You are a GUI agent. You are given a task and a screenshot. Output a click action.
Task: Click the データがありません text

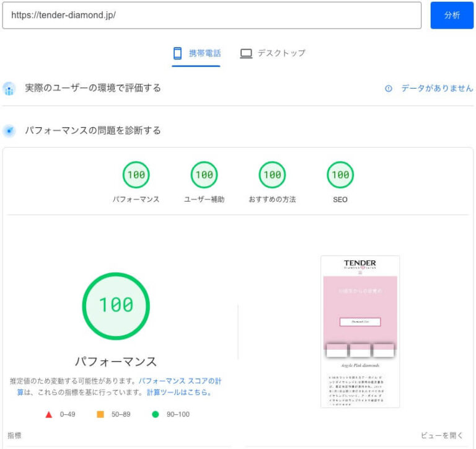pos(437,89)
